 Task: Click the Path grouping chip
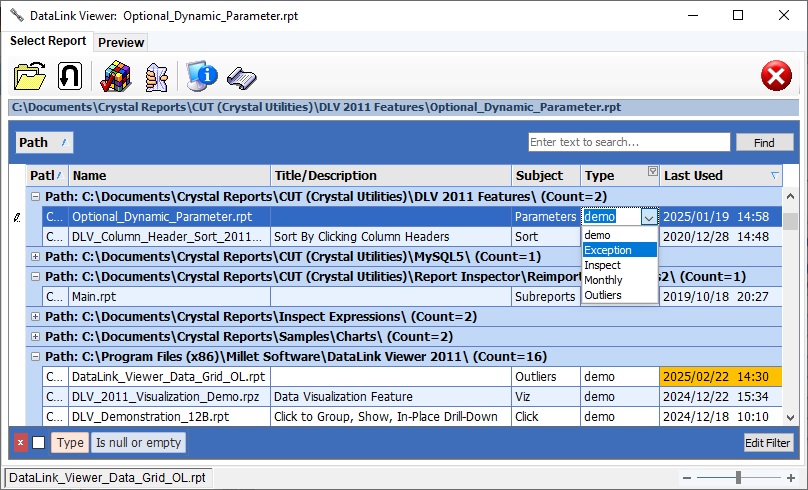click(44, 142)
